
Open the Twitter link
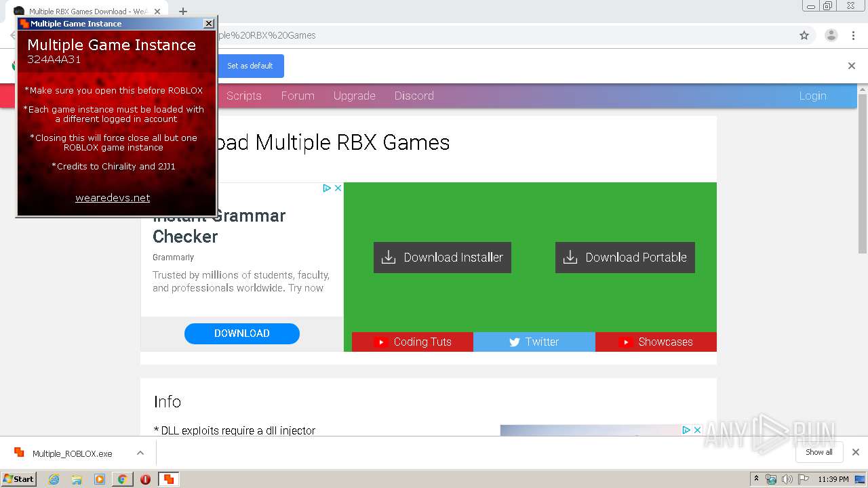click(x=534, y=342)
